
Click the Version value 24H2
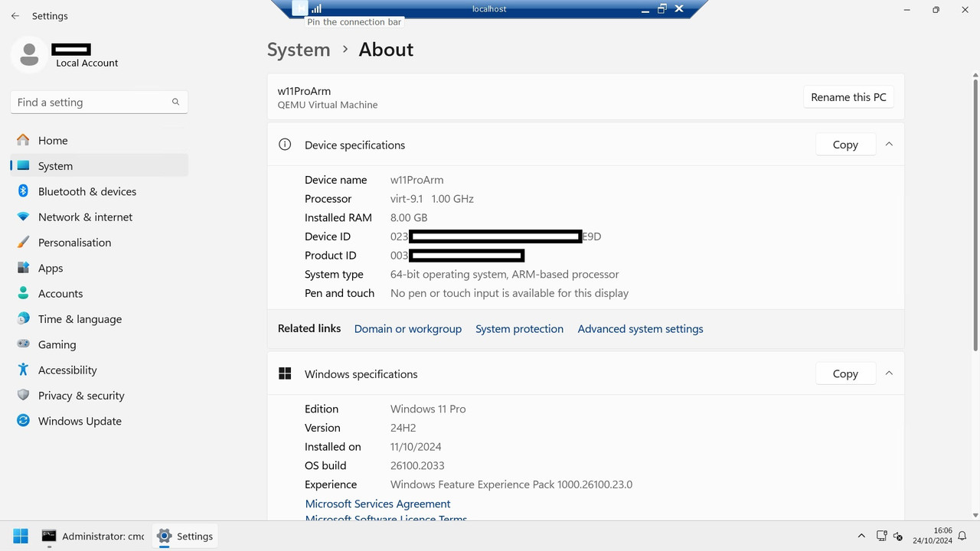point(403,428)
